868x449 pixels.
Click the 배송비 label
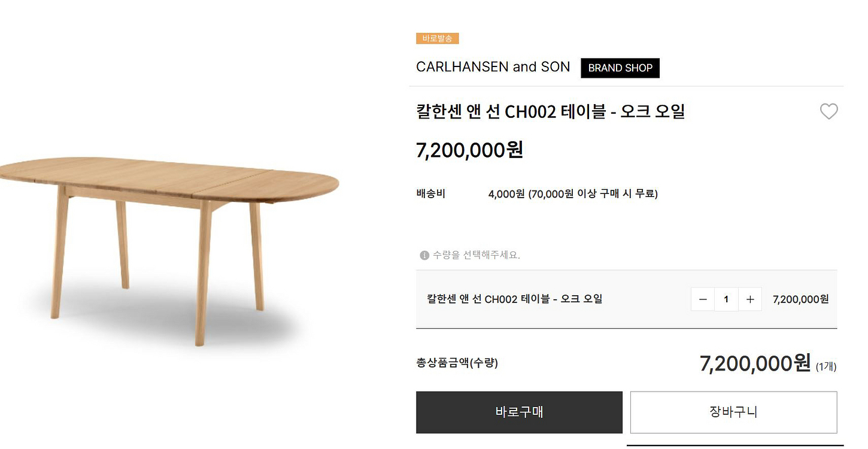point(430,194)
